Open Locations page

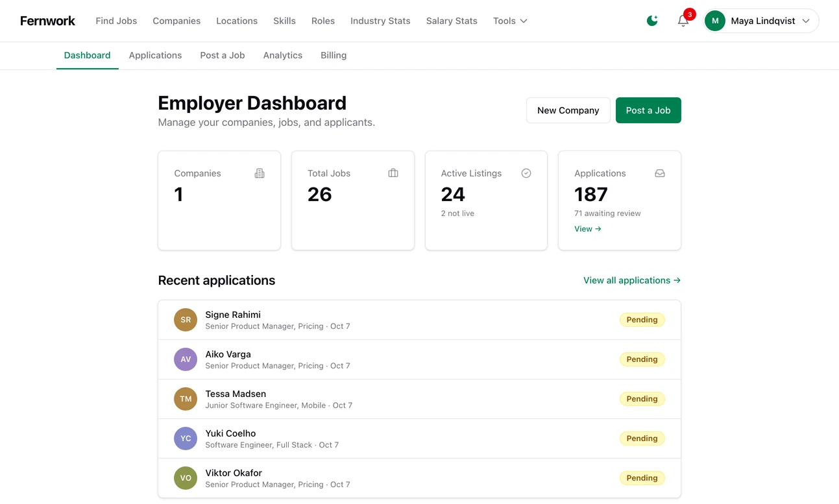pos(237,21)
